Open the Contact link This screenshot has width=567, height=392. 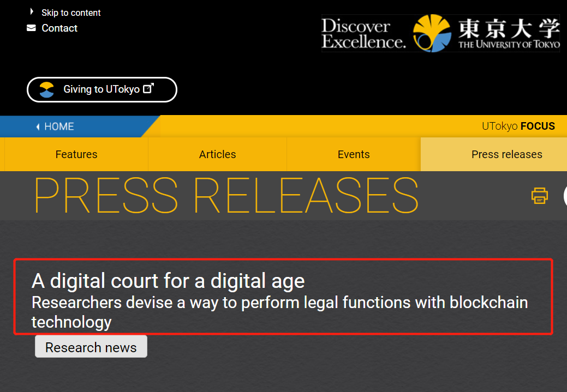coord(59,28)
